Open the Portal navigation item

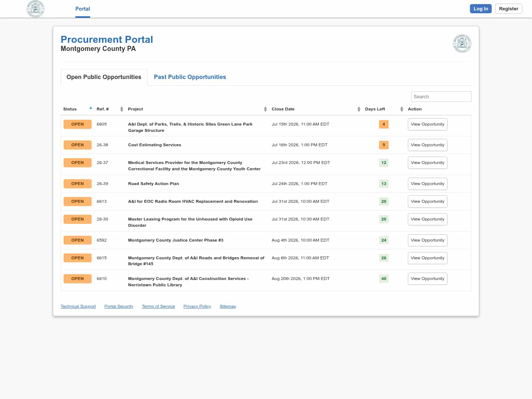[83, 9]
